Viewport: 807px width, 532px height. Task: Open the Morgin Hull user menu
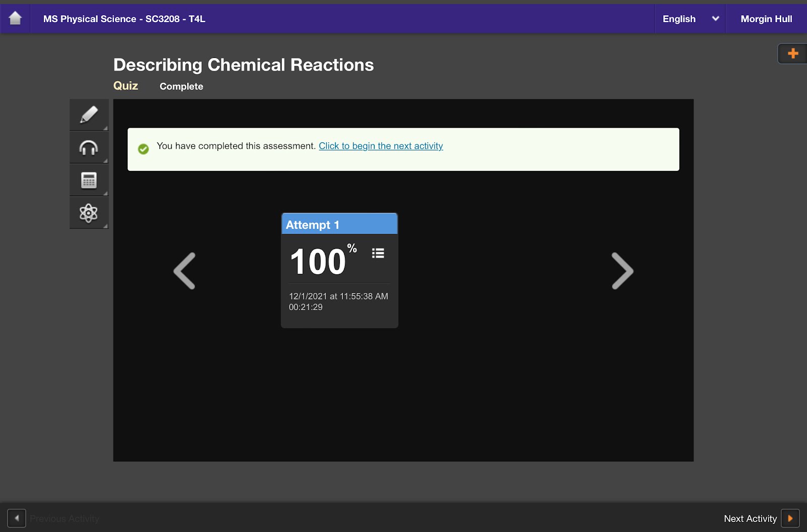766,19
